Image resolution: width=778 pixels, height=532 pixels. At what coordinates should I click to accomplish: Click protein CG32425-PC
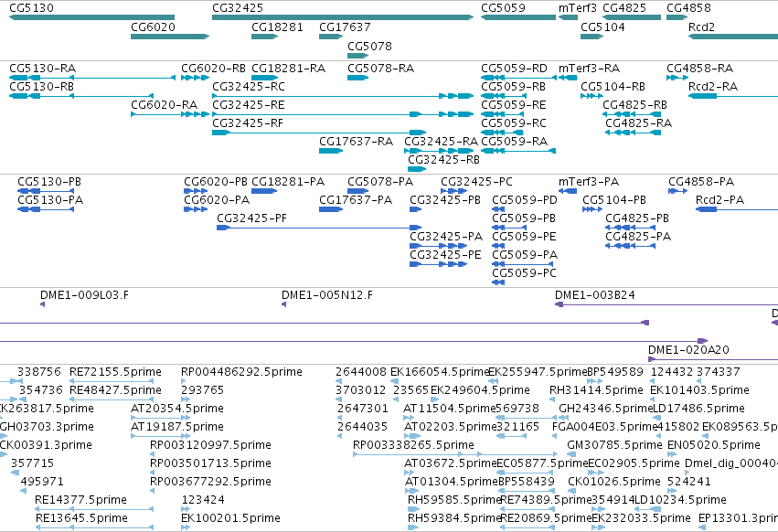pos(454,191)
